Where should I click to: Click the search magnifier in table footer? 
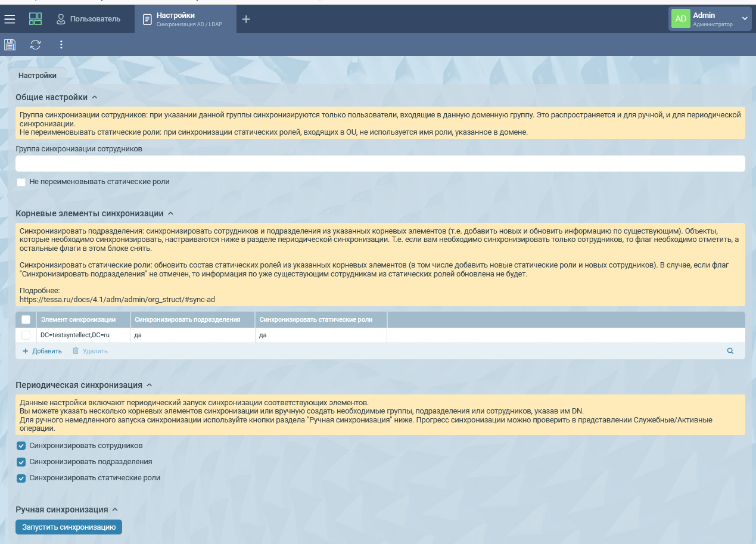pyautogui.click(x=730, y=351)
